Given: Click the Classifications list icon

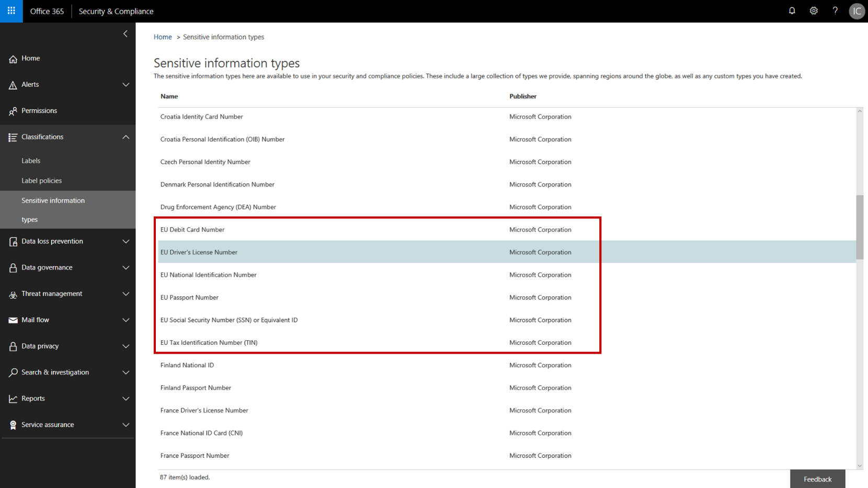Looking at the screenshot, I should coord(13,137).
